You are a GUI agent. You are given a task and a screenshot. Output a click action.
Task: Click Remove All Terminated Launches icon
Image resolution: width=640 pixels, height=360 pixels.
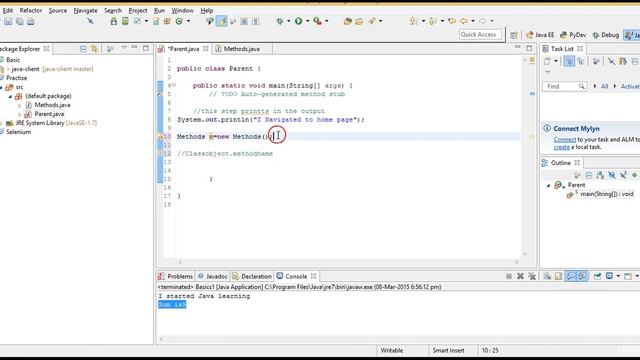click(x=532, y=276)
